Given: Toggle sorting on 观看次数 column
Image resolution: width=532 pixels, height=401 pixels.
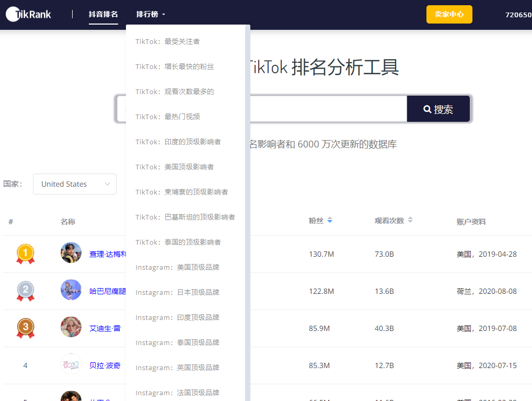Looking at the screenshot, I should tap(410, 221).
